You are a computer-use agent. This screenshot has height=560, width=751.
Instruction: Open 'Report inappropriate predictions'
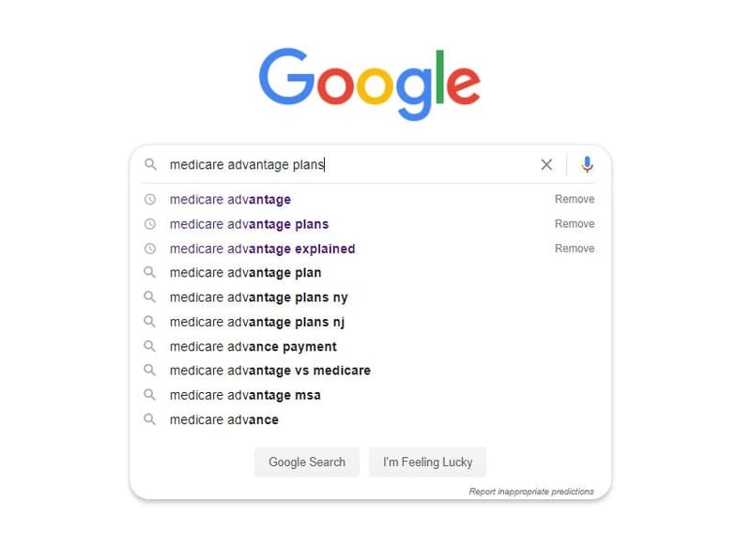click(x=532, y=491)
